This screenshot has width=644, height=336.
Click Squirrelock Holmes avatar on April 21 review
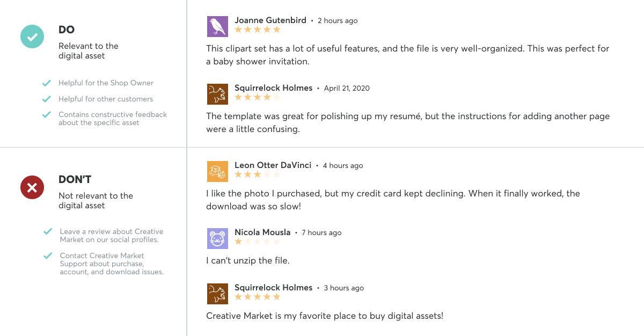pyautogui.click(x=217, y=94)
